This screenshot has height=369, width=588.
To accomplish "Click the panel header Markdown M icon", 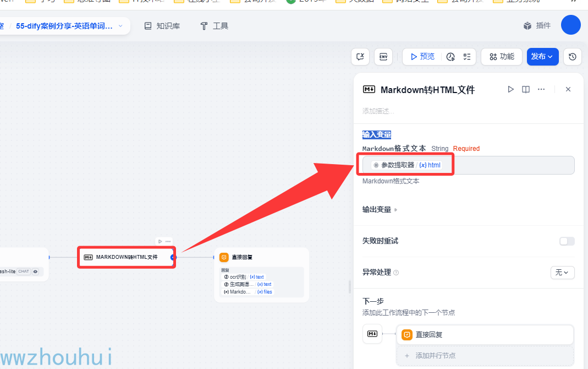I will (369, 89).
